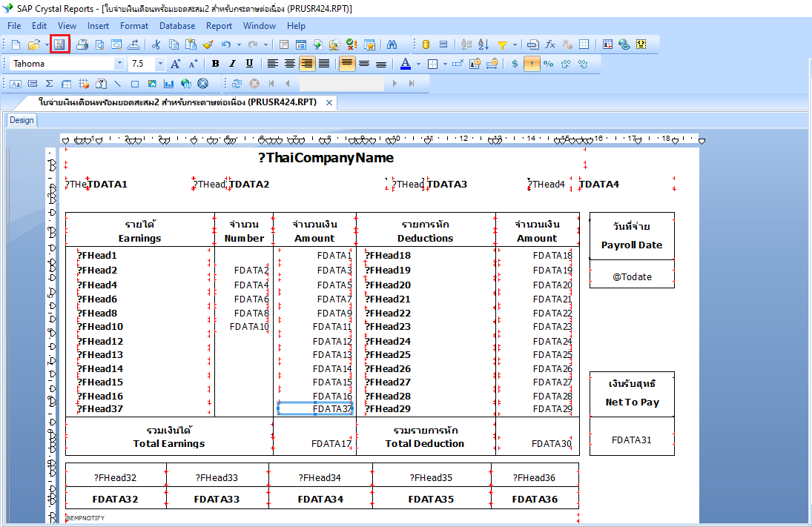Switch to the Design tab
The width and height of the screenshot is (812, 527).
(22, 120)
